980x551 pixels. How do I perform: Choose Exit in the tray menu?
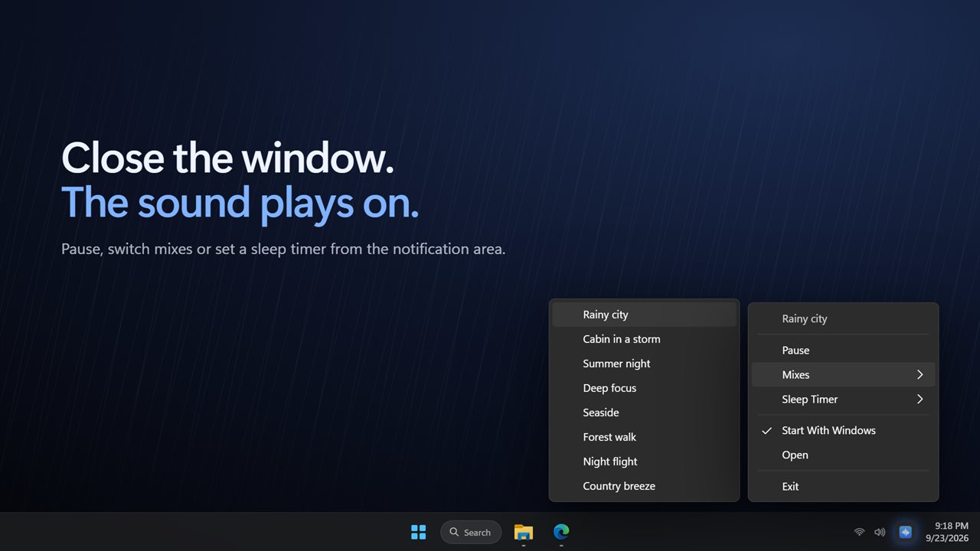843,486
